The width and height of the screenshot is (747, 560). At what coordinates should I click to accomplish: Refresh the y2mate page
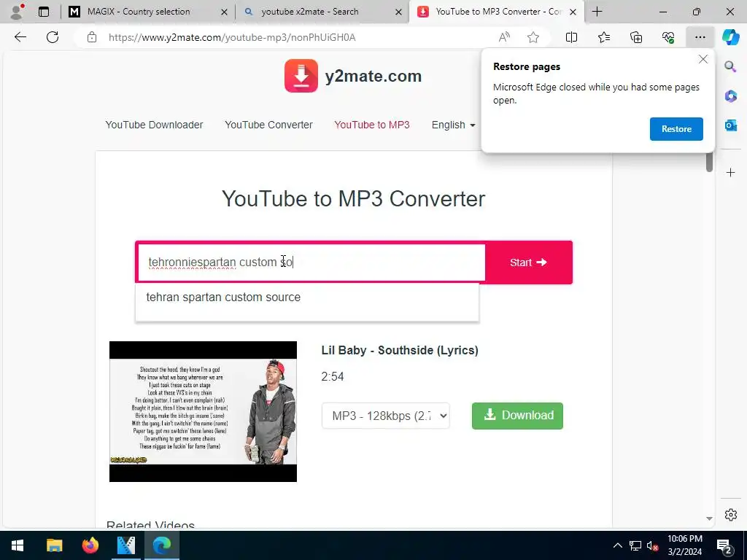[x=53, y=37]
